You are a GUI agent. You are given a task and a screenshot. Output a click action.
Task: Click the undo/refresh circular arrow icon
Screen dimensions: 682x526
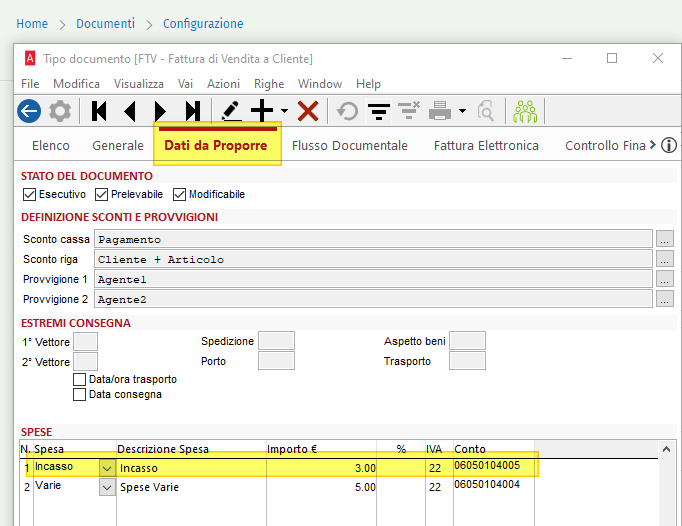coord(348,111)
